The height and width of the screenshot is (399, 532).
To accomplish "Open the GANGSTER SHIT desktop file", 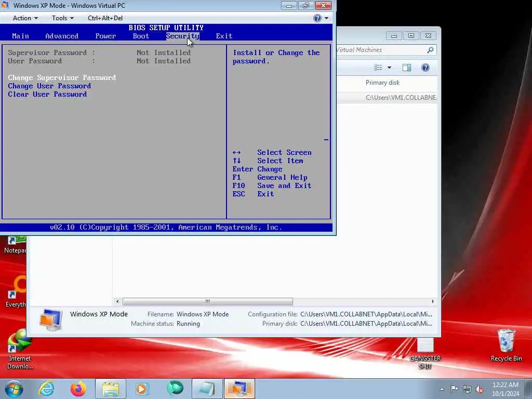I will 425,354.
